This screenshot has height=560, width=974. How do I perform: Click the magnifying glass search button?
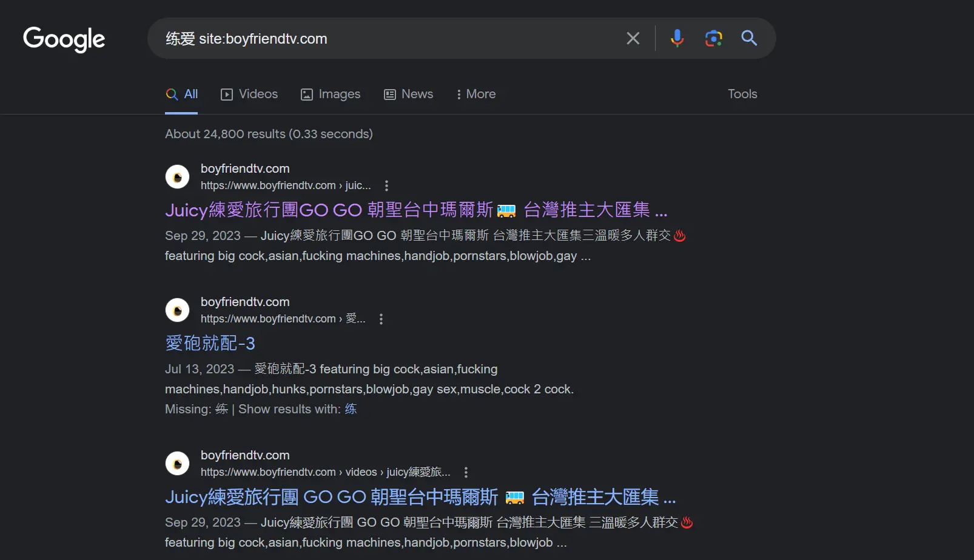[749, 39]
